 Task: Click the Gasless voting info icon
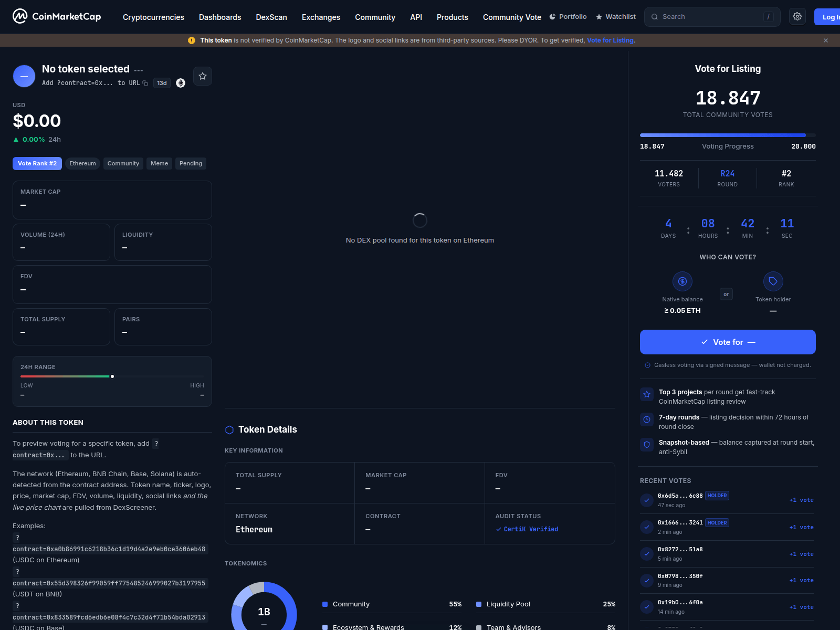[648, 365]
